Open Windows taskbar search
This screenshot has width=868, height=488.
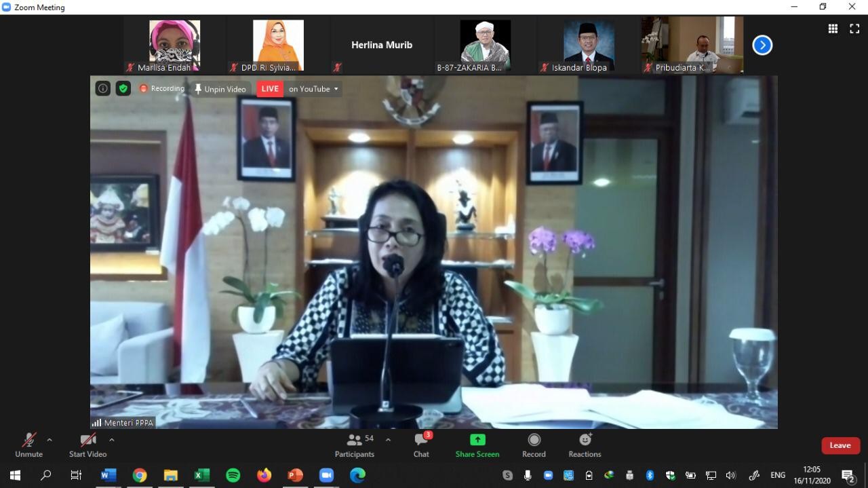coord(45,475)
